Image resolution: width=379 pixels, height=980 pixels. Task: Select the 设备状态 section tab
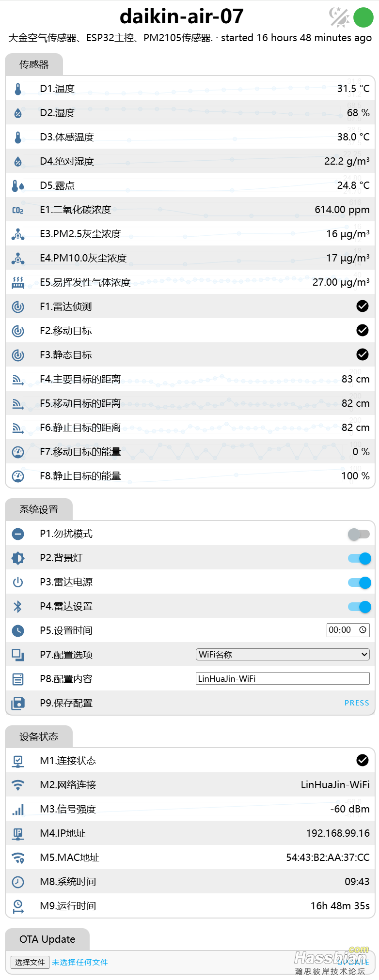click(x=39, y=737)
